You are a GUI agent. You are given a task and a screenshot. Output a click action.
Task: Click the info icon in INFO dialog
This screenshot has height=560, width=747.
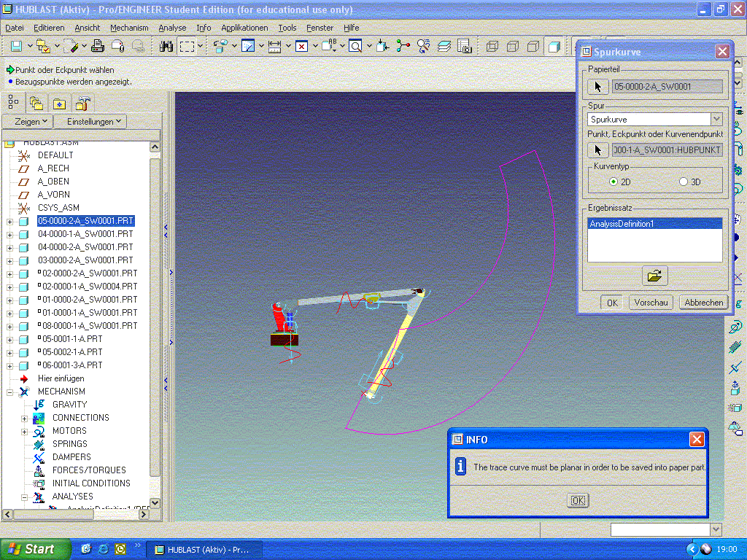460,466
